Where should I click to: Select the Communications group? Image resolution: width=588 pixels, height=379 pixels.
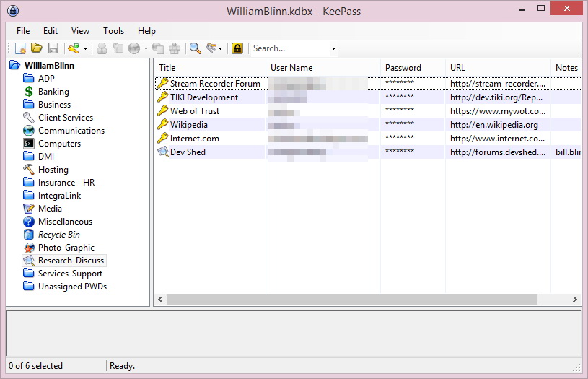pyautogui.click(x=71, y=131)
